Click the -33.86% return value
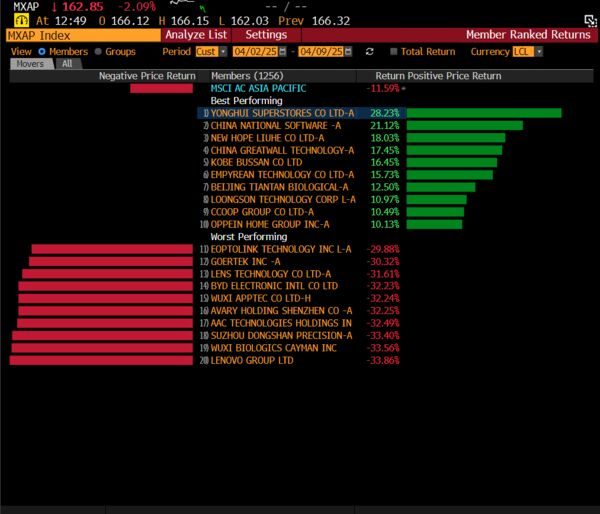 383,361
